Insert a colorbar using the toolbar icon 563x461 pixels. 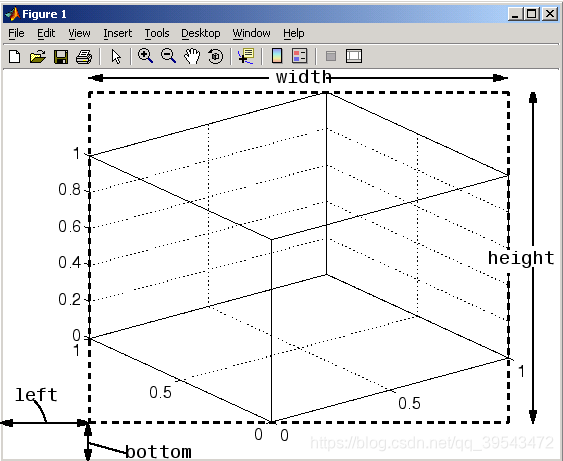point(276,56)
